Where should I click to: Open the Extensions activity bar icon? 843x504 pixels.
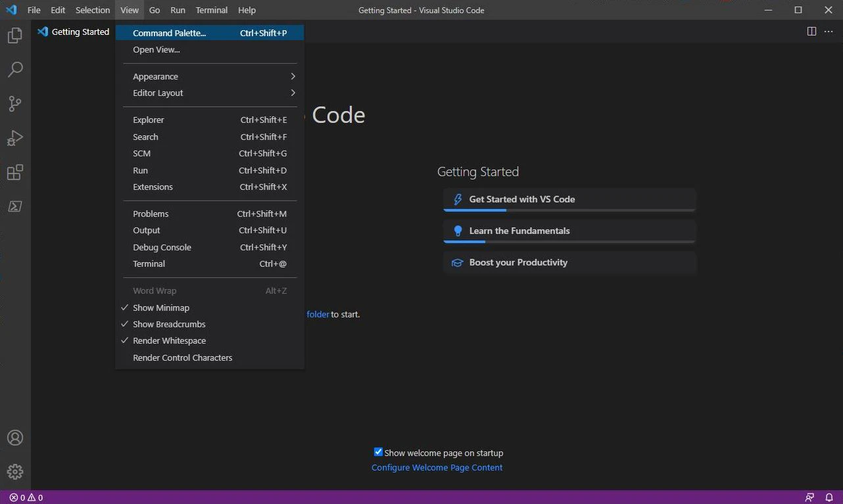click(x=15, y=172)
